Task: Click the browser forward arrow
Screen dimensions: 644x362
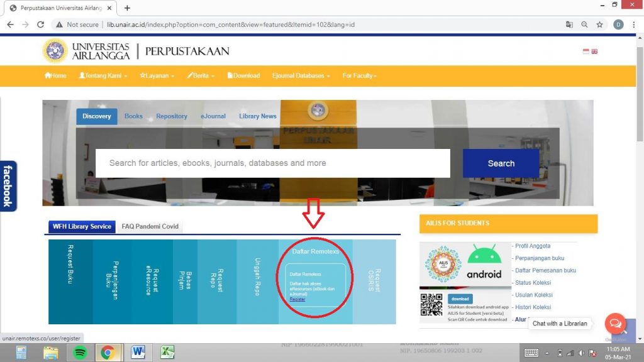Action: point(25,25)
